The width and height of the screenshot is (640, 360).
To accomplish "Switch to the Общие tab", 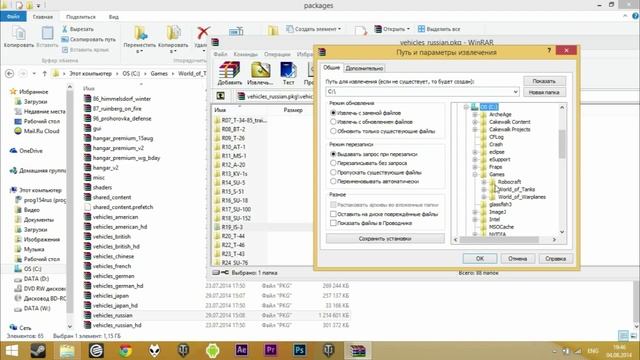I will 331,68.
